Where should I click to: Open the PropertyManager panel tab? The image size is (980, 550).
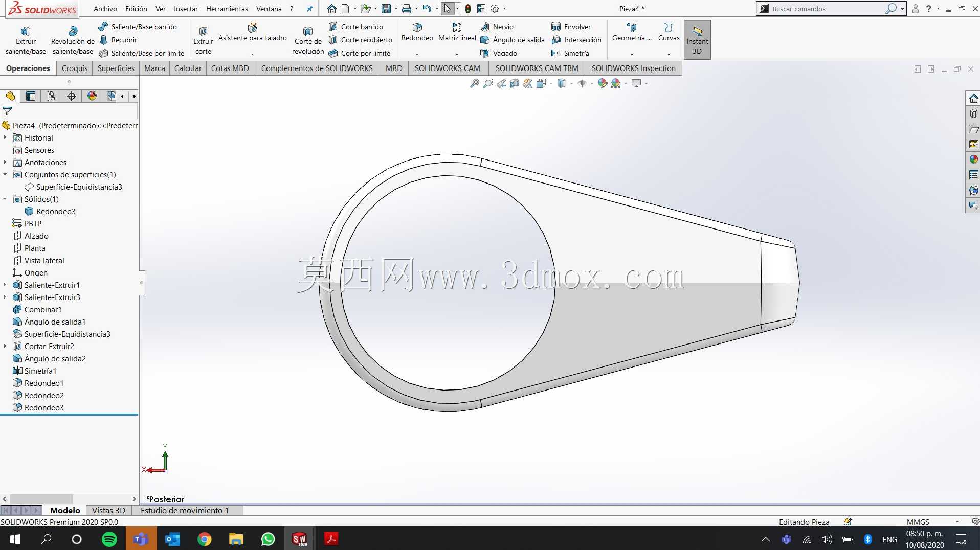pos(31,96)
